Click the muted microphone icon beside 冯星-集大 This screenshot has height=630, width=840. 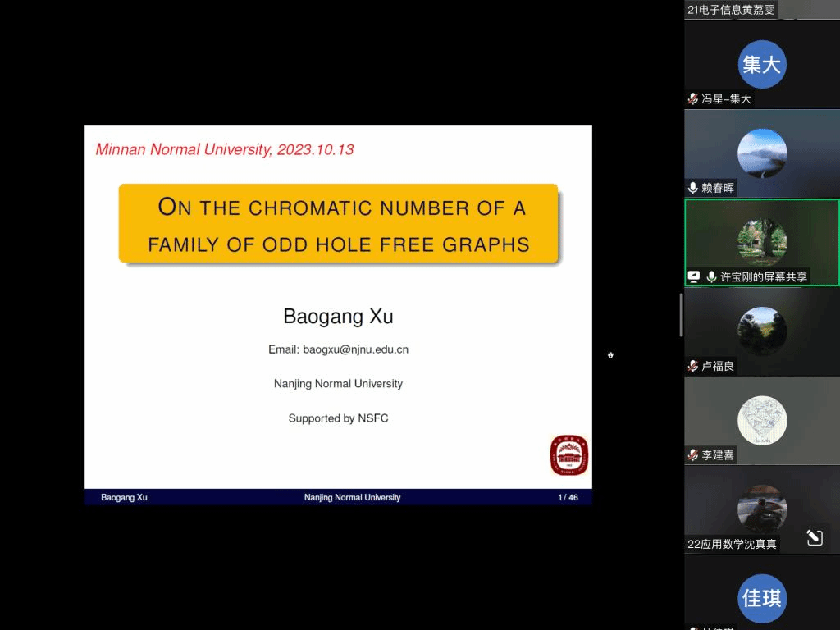(693, 98)
